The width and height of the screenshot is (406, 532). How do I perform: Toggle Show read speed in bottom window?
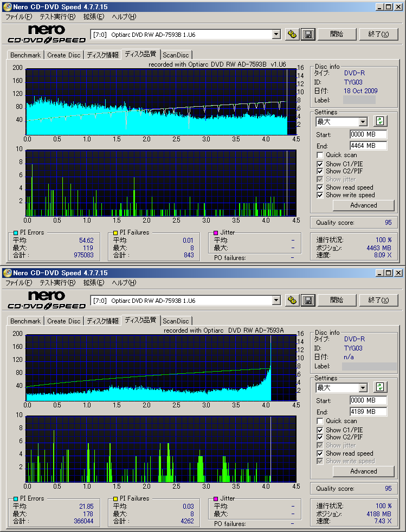point(320,453)
